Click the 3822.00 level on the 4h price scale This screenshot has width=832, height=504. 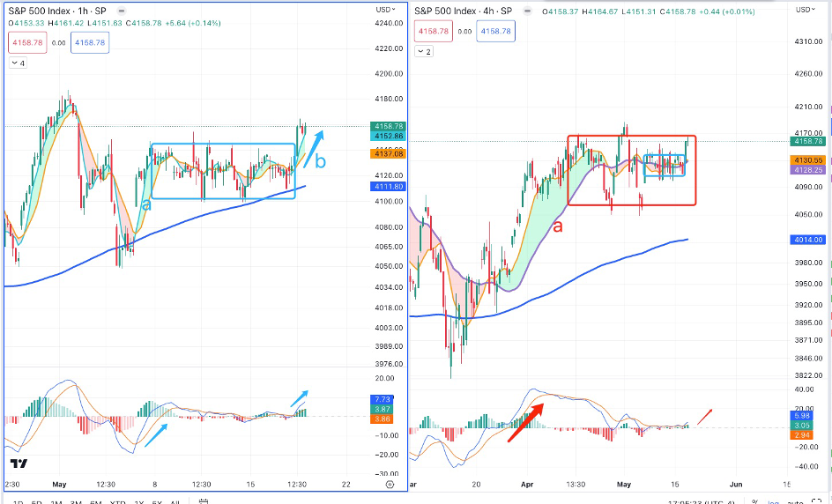[809, 375]
